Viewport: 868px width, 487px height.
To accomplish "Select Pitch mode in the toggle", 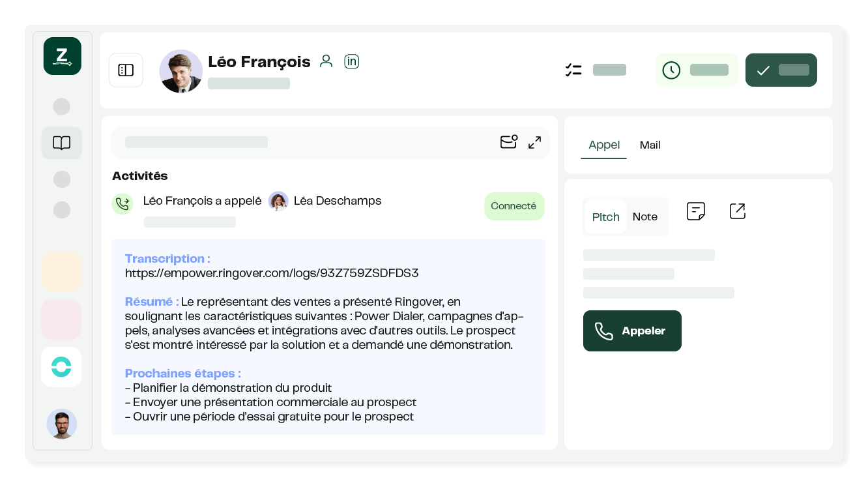I will 605,216.
